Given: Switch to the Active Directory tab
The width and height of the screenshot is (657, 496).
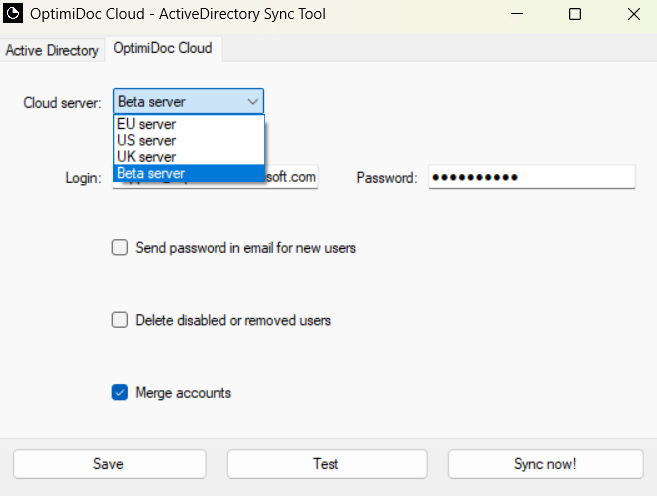Looking at the screenshot, I should coord(52,50).
